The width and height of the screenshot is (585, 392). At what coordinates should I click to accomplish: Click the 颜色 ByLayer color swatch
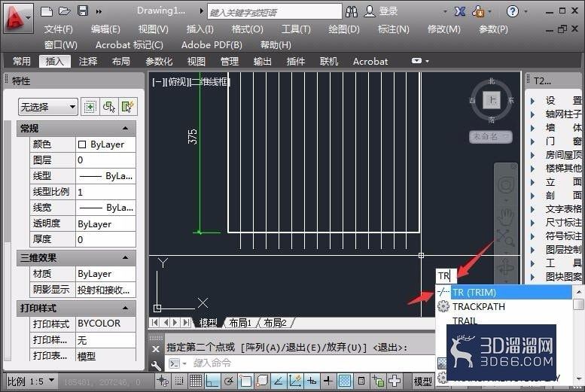pos(82,144)
